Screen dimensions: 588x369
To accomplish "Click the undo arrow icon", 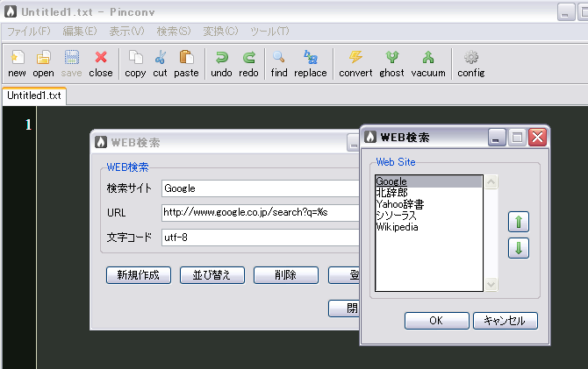I will pyautogui.click(x=222, y=58).
